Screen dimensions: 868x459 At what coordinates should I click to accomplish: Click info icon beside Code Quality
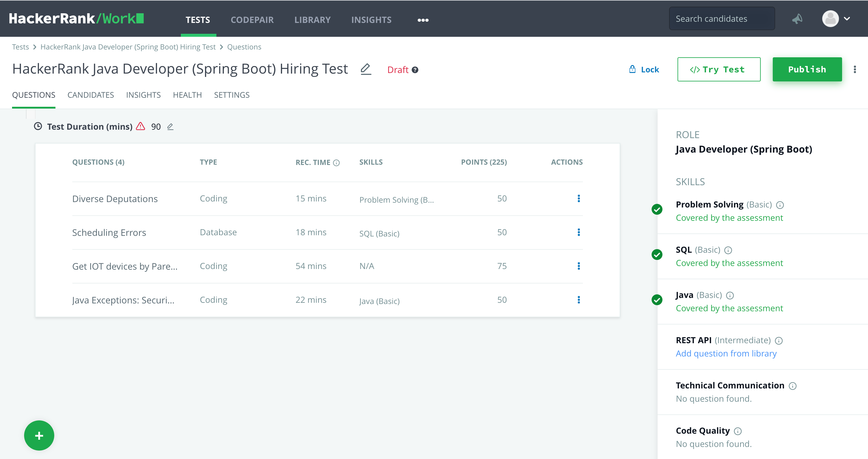(738, 431)
